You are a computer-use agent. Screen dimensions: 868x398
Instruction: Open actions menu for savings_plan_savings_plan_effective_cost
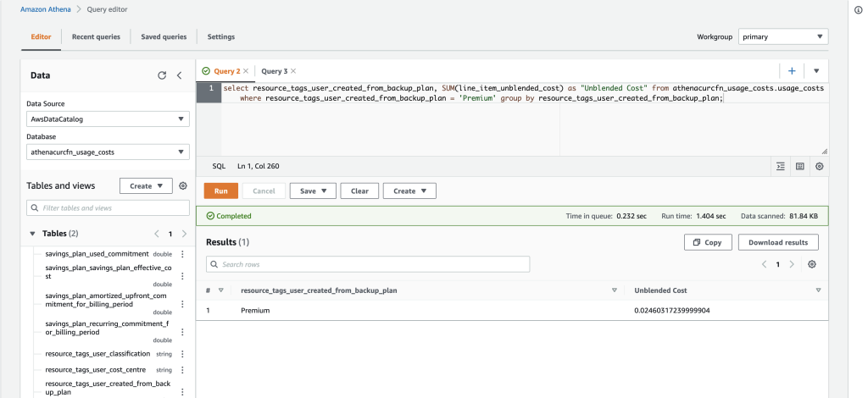click(x=183, y=276)
